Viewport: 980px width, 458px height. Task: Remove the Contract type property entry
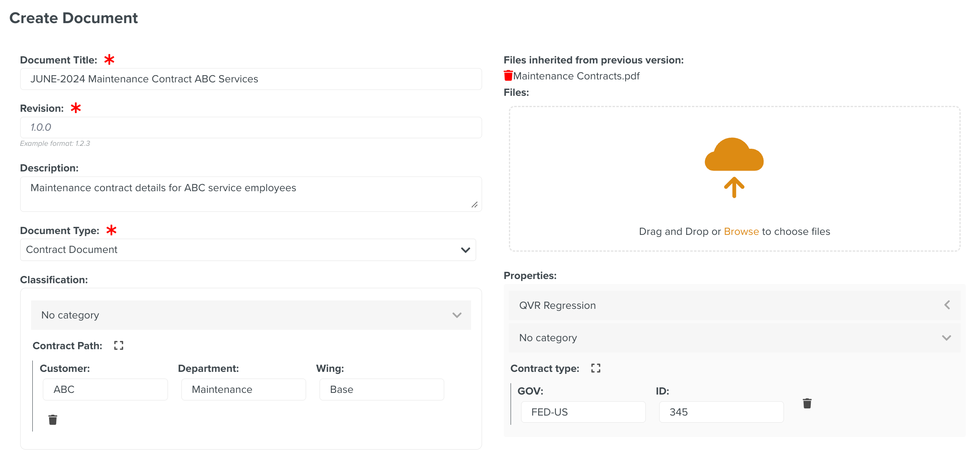tap(807, 403)
